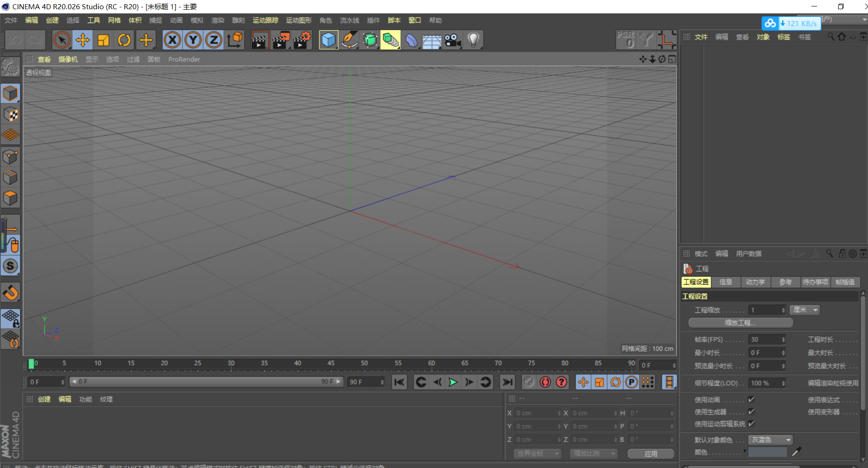
Task: Add a Camera object from the toolbar
Action: 452,40
